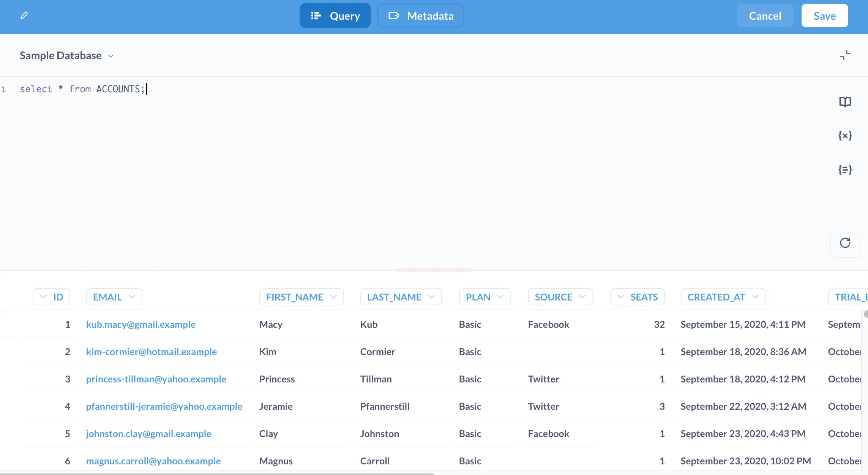
Task: Expand the Sample Database selector
Action: click(x=67, y=56)
